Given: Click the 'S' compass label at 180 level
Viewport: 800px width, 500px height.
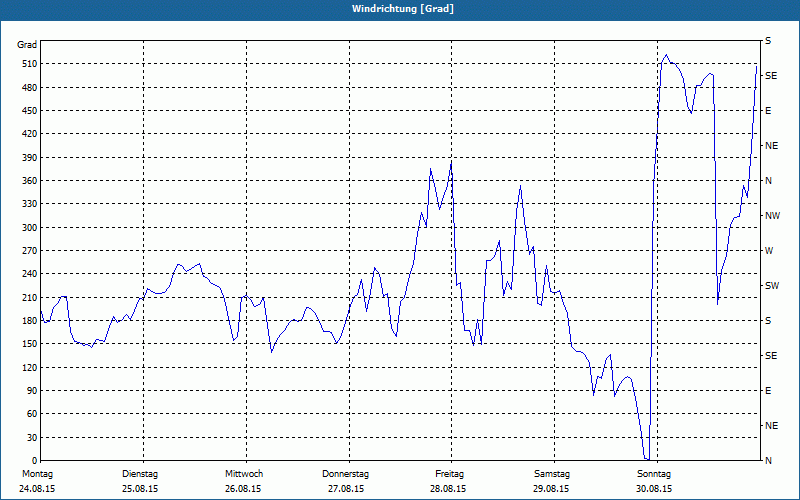Looking at the screenshot, I should coord(768,321).
